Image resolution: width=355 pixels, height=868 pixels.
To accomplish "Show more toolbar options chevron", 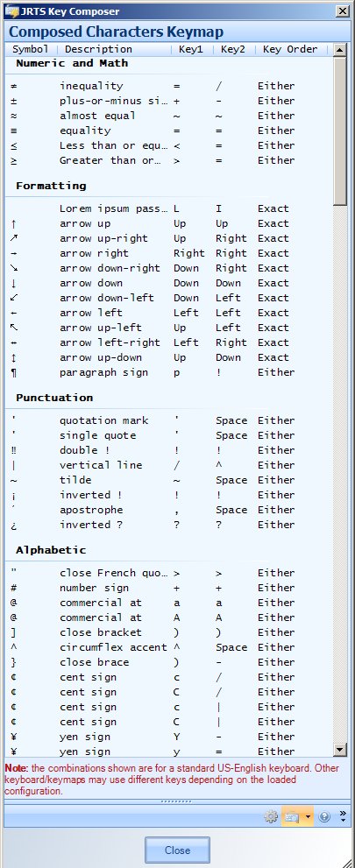I will [343, 816].
